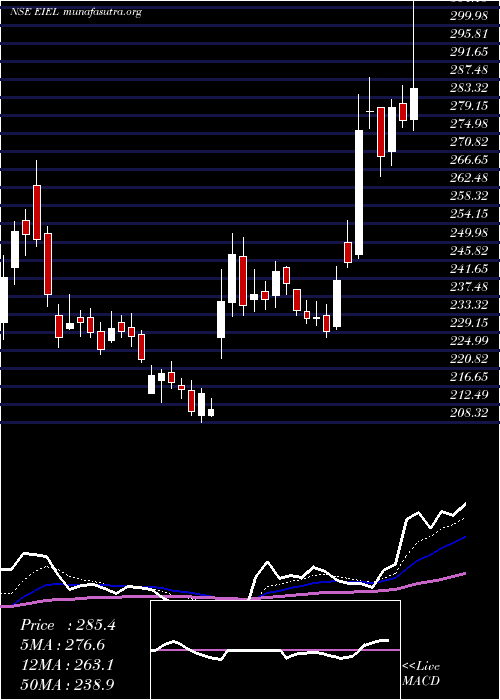The height and width of the screenshot is (700, 500).
Task: Select the '12MA : 263.1' readout
Action: [x=67, y=664]
